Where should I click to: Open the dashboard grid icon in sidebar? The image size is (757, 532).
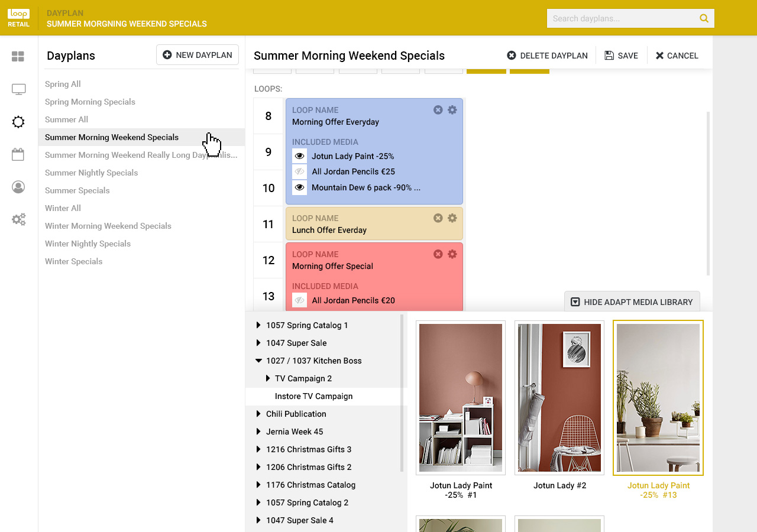tap(18, 57)
